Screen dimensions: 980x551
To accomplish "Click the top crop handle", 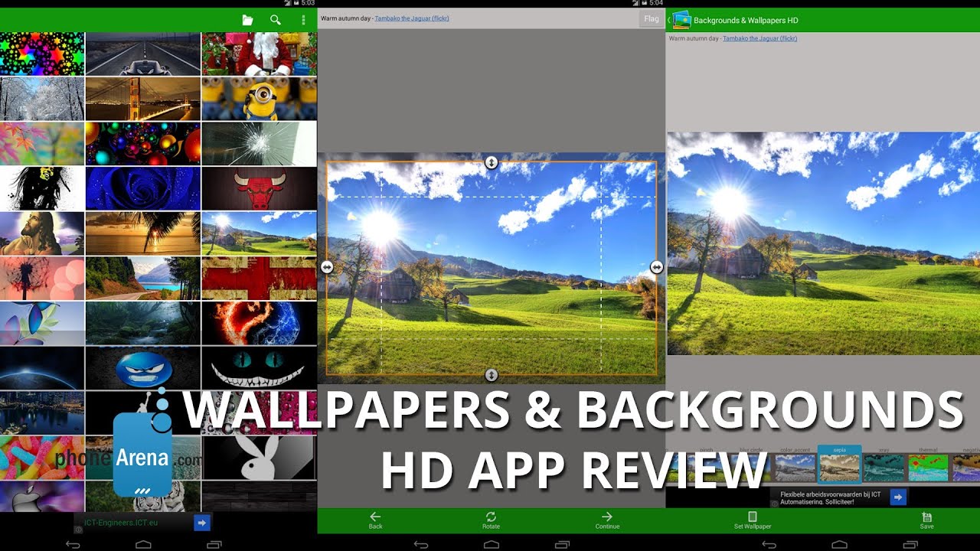I will (x=492, y=162).
